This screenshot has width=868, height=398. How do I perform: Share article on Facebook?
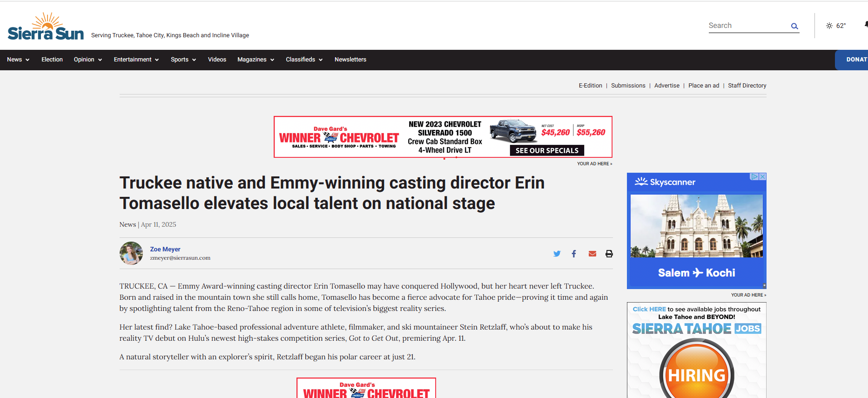click(574, 254)
